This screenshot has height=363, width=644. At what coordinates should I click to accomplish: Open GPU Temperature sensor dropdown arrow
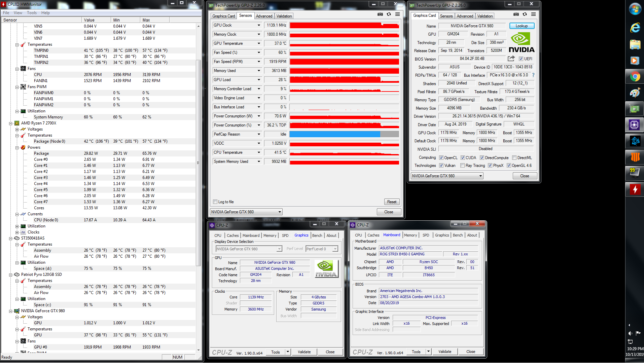pos(259,43)
